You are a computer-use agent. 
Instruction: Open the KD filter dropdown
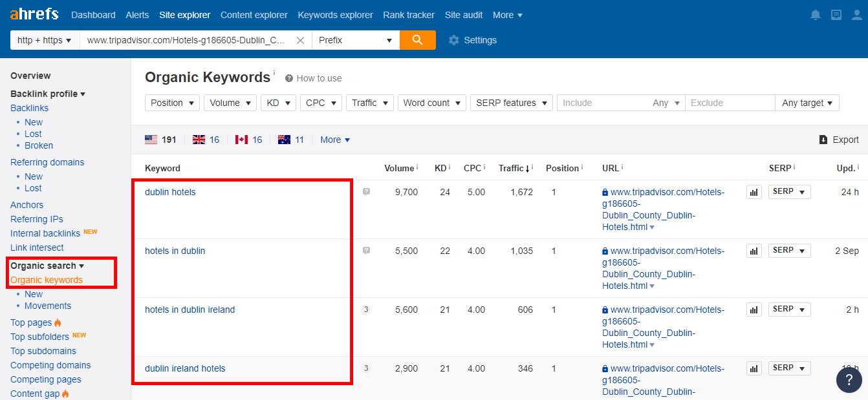[279, 103]
